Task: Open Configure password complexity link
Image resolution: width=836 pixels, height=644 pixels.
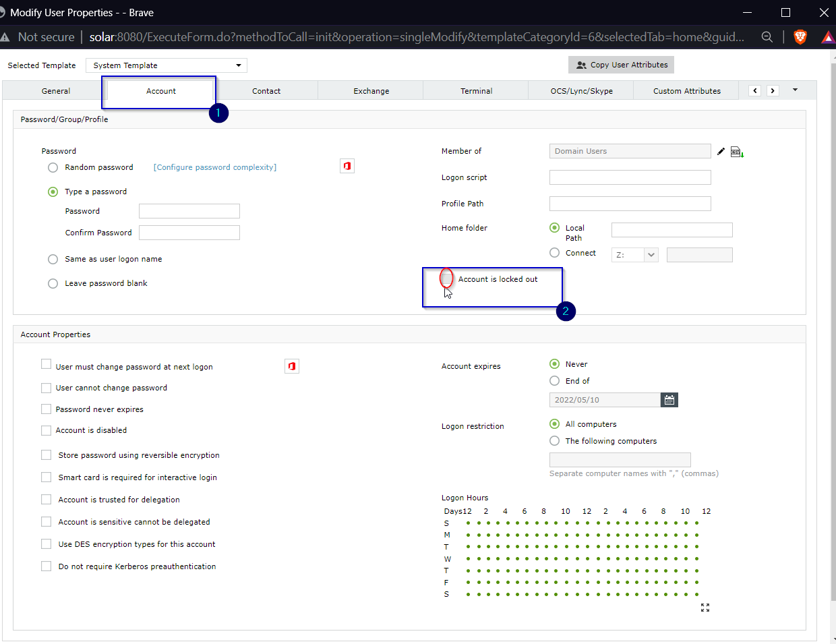Action: 215,167
